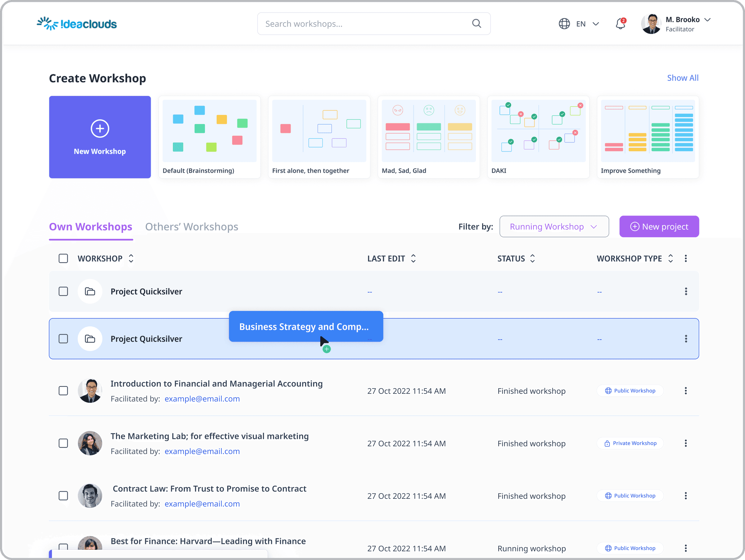Screen dimensions: 745x560
Task: Click the globe language icon
Action: click(564, 24)
